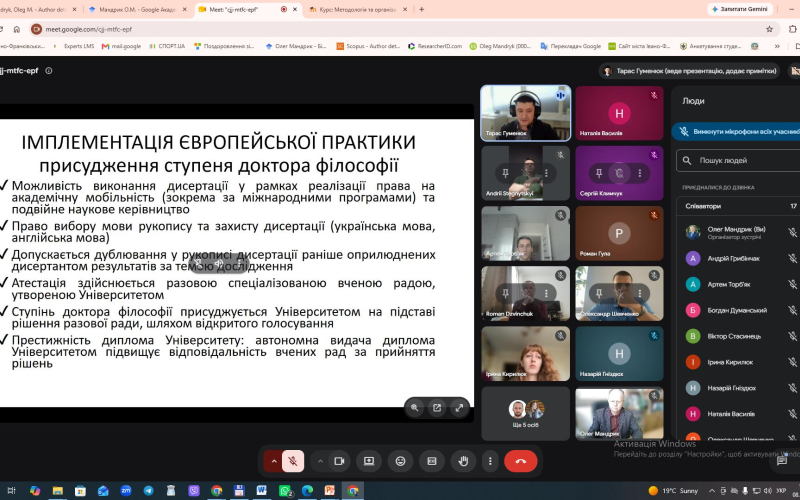Open a new browser tab
This screenshot has height=500, width=800.
[421, 10]
